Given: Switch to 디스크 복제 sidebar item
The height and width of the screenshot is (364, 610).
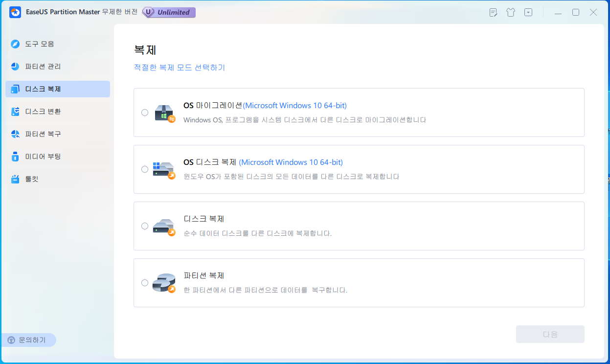Looking at the screenshot, I should point(58,89).
